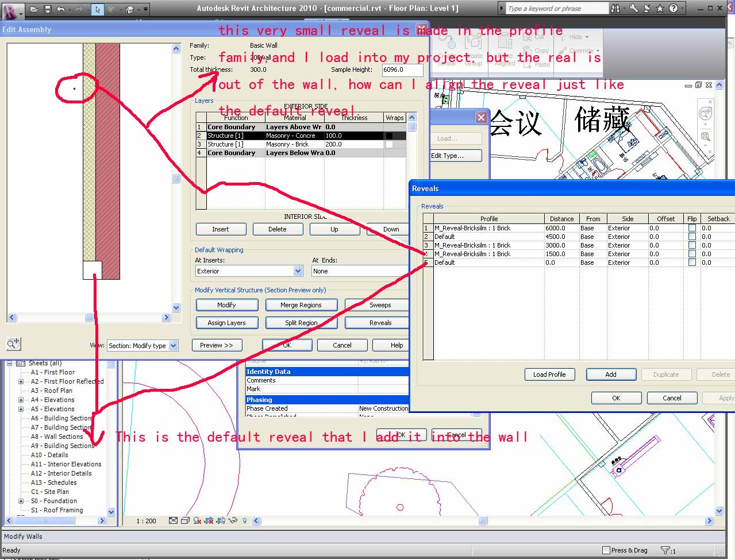The image size is (735, 560).
Task: Click the Save disk icon
Action: point(48,9)
